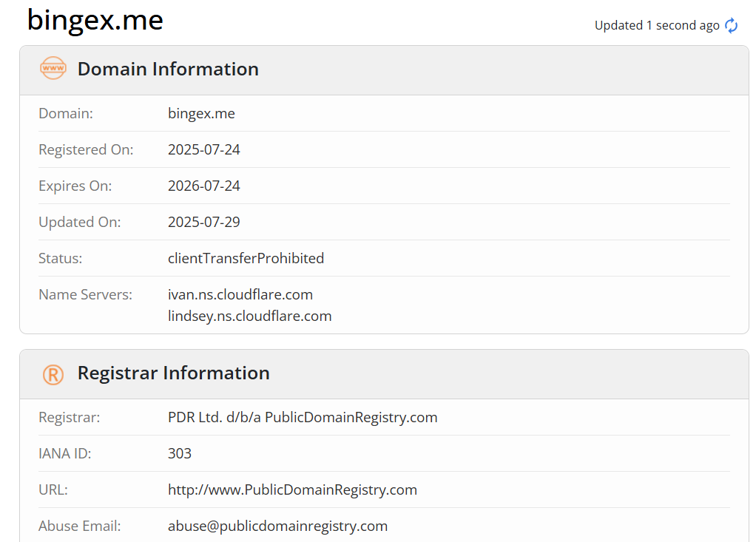Click the orange registrar R icon
The image size is (756, 542).
pos(53,374)
